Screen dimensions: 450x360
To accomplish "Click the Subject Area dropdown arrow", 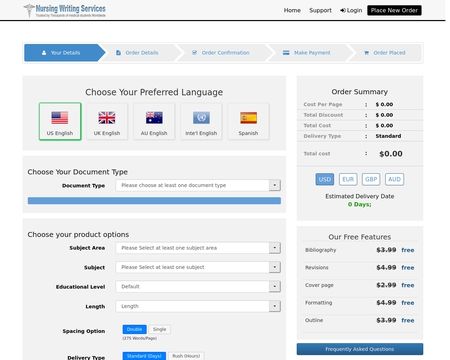I will pyautogui.click(x=275, y=248).
